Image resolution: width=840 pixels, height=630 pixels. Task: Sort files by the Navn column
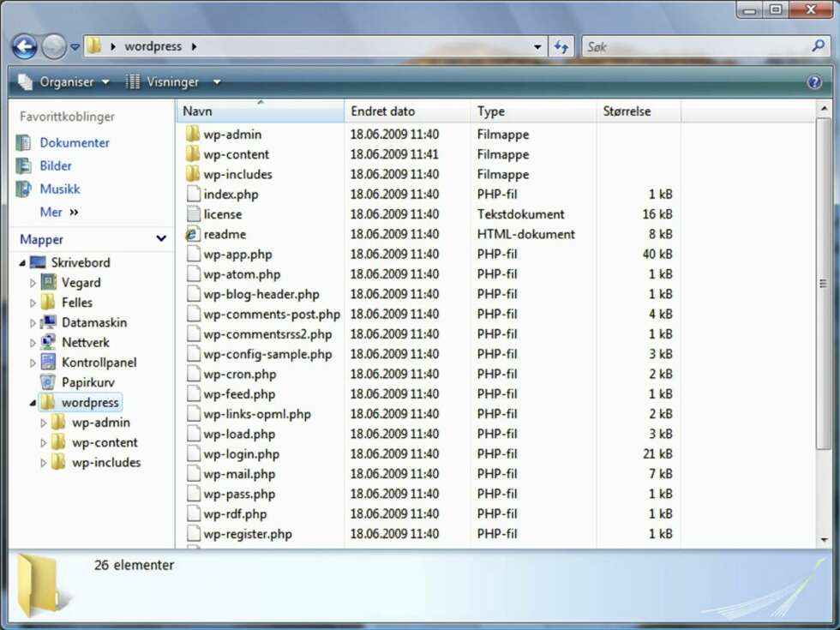261,111
